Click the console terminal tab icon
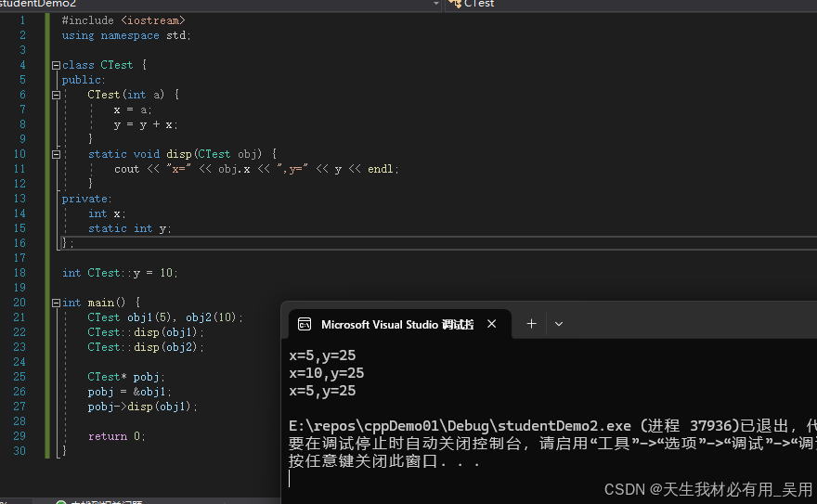The height and width of the screenshot is (504, 817). pyautogui.click(x=305, y=324)
